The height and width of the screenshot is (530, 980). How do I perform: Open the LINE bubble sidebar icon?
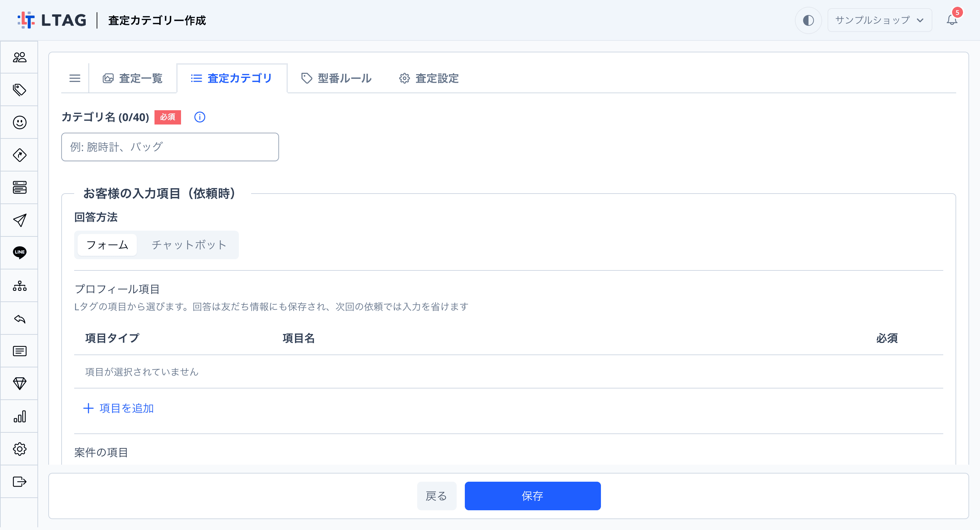pyautogui.click(x=19, y=253)
